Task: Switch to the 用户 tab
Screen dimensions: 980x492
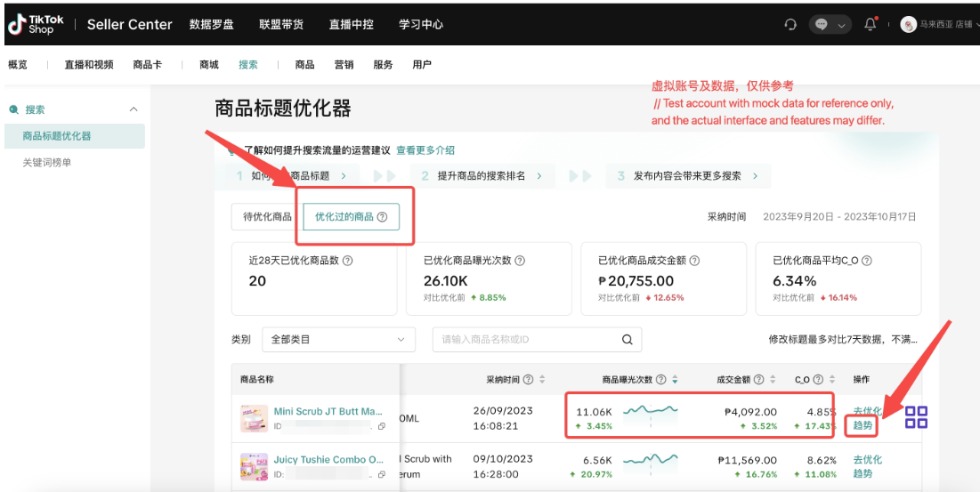Action: [422, 64]
